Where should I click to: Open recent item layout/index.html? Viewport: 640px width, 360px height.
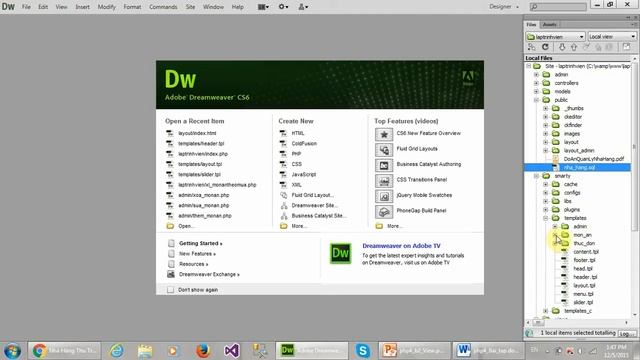click(x=197, y=133)
